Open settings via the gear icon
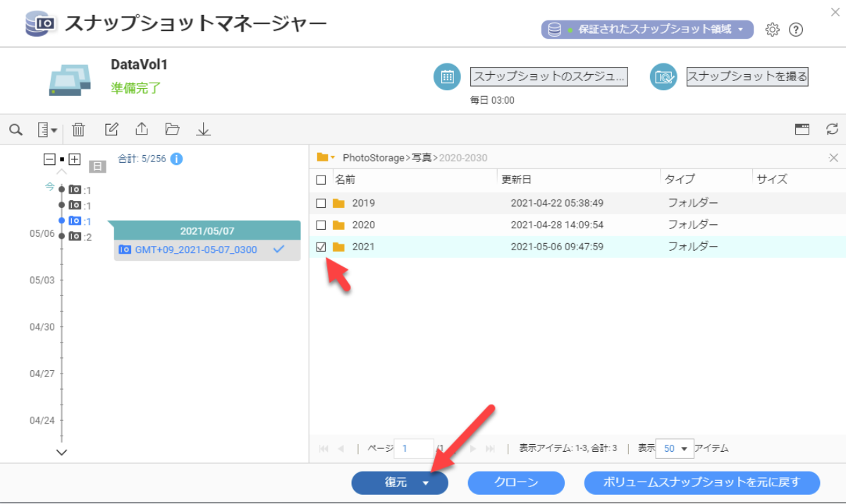 click(772, 30)
